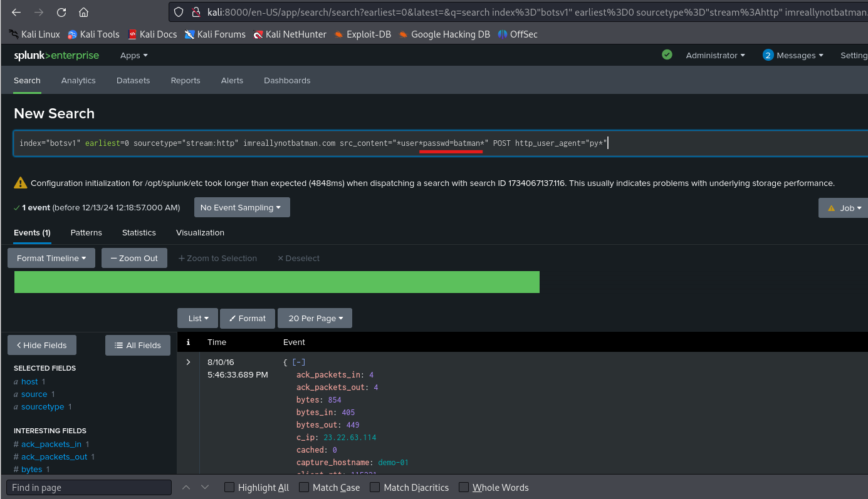Screen dimensions: 868x499
Task: Switch to the Analytics tab
Action: pyautogui.click(x=78, y=80)
